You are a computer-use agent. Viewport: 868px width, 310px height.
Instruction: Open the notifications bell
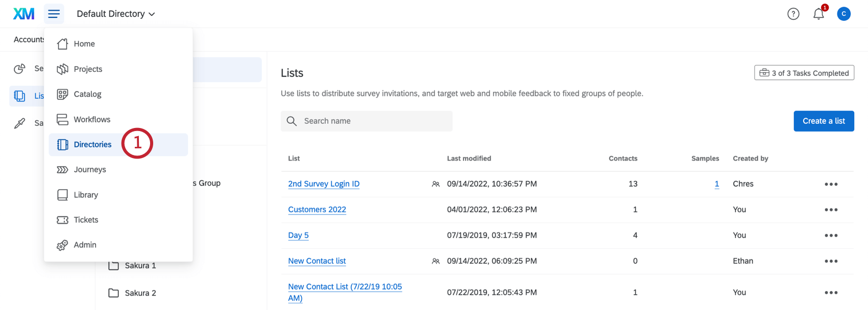(x=818, y=14)
